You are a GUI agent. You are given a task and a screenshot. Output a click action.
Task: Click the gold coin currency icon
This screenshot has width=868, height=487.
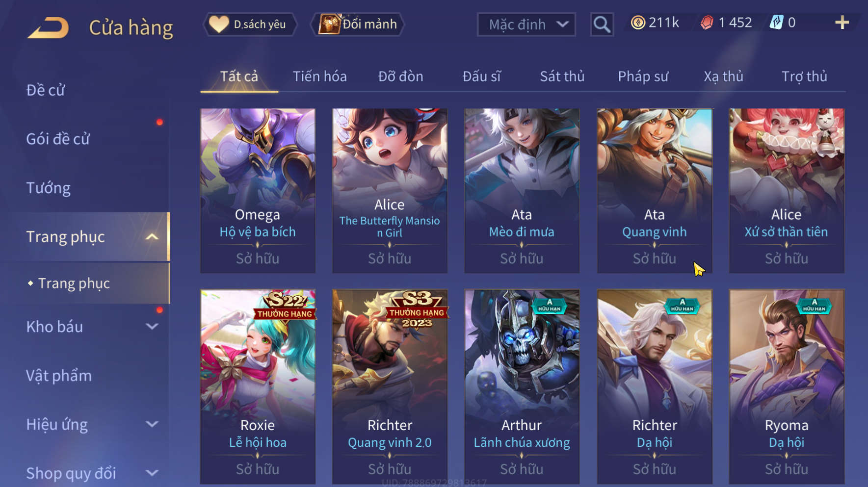tap(638, 23)
